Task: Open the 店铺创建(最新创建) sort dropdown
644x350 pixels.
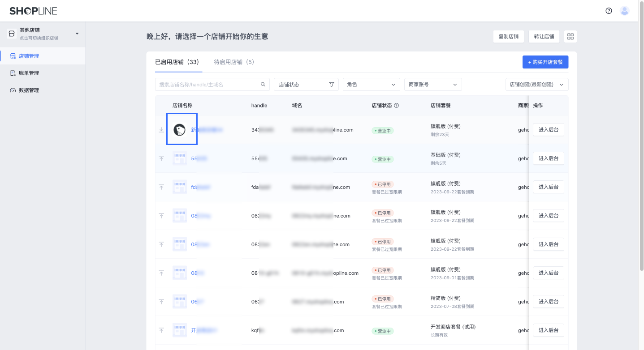Action: (537, 84)
